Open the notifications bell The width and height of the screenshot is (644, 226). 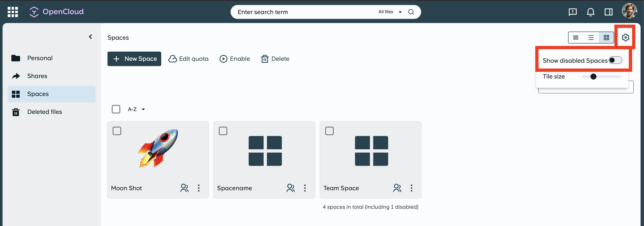[590, 12]
